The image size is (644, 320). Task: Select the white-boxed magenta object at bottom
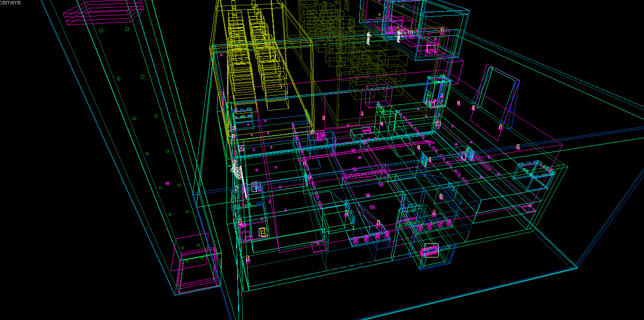pyautogui.click(x=431, y=251)
